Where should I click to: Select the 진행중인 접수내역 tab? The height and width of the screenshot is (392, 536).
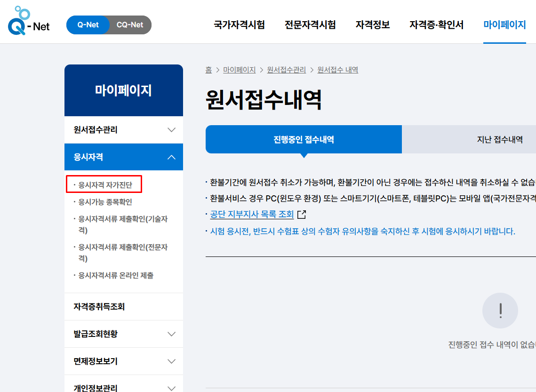click(x=304, y=139)
